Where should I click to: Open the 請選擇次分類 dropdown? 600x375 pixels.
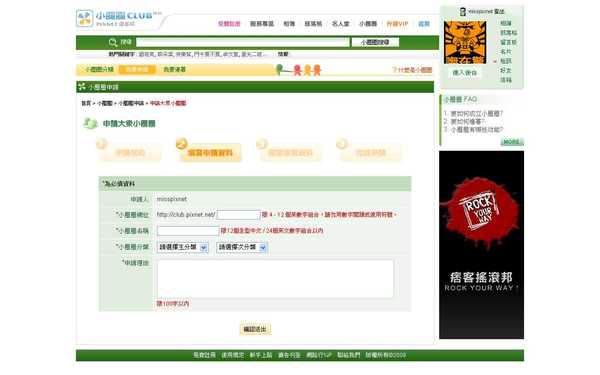(242, 248)
